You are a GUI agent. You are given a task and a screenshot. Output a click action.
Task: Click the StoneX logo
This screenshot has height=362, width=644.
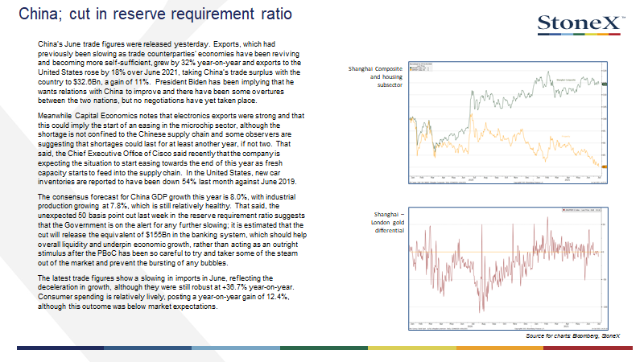pyautogui.click(x=580, y=25)
